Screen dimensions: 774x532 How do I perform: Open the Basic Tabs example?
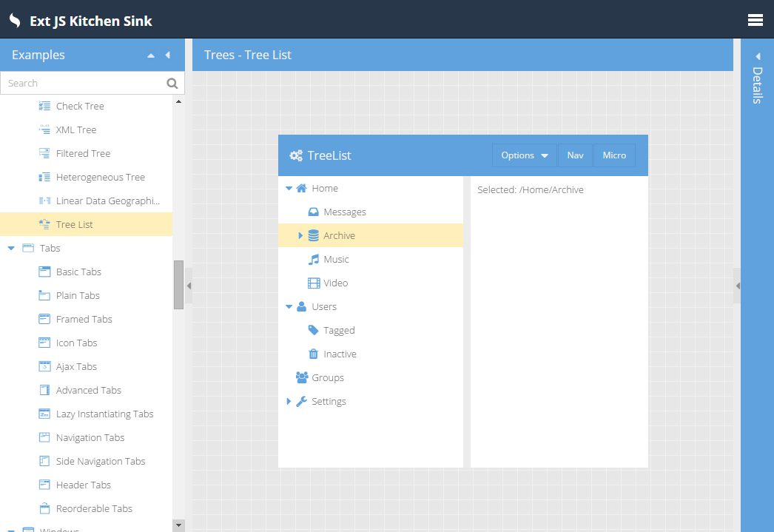tap(78, 272)
